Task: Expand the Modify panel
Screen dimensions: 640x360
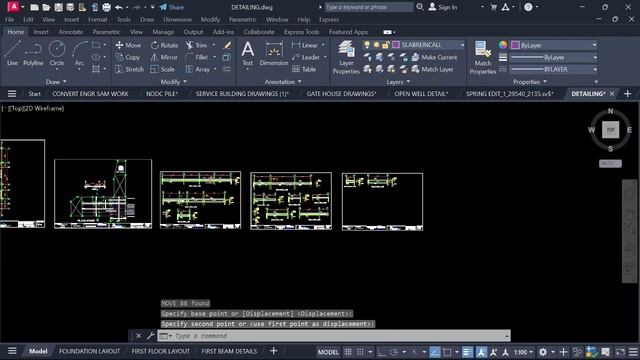Action: pos(174,82)
